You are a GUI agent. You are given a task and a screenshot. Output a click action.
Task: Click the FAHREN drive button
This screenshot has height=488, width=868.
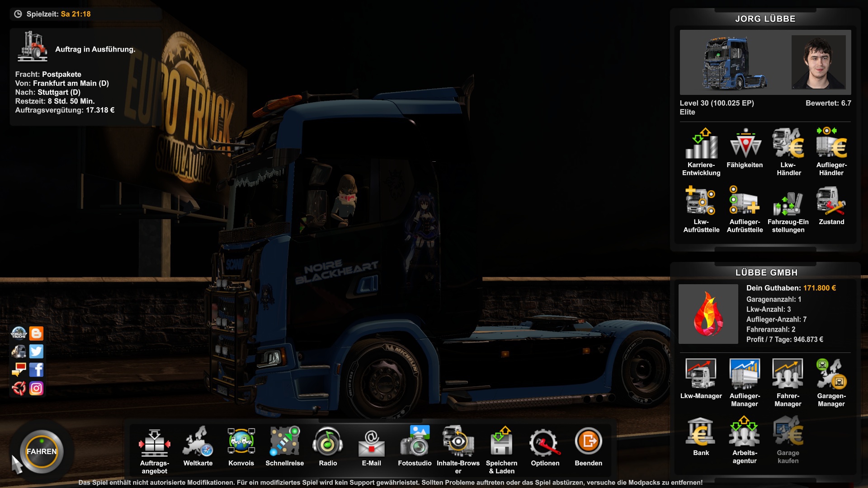click(x=42, y=451)
